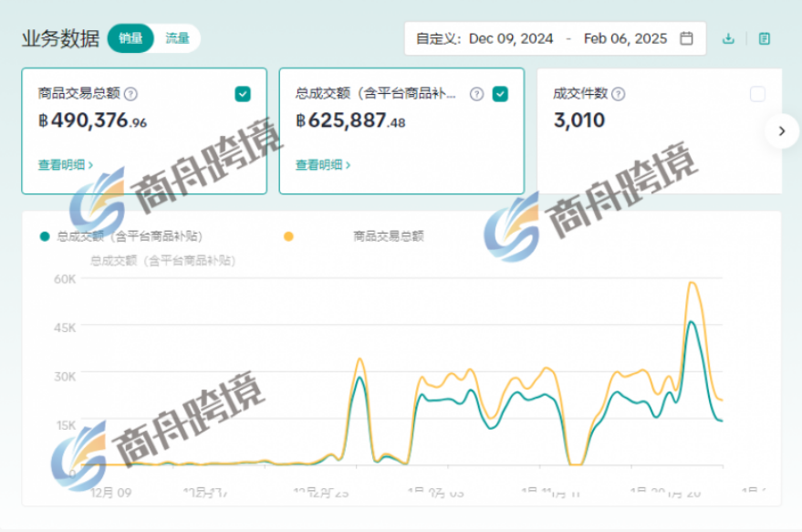This screenshot has height=532, width=802.
Task: Expand more metric cards with the right chevron
Action: [782, 130]
